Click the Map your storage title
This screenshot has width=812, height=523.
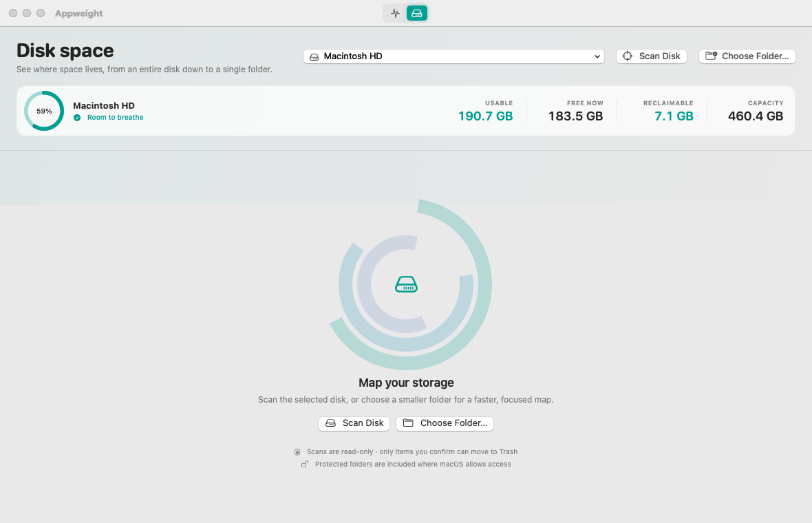407,383
